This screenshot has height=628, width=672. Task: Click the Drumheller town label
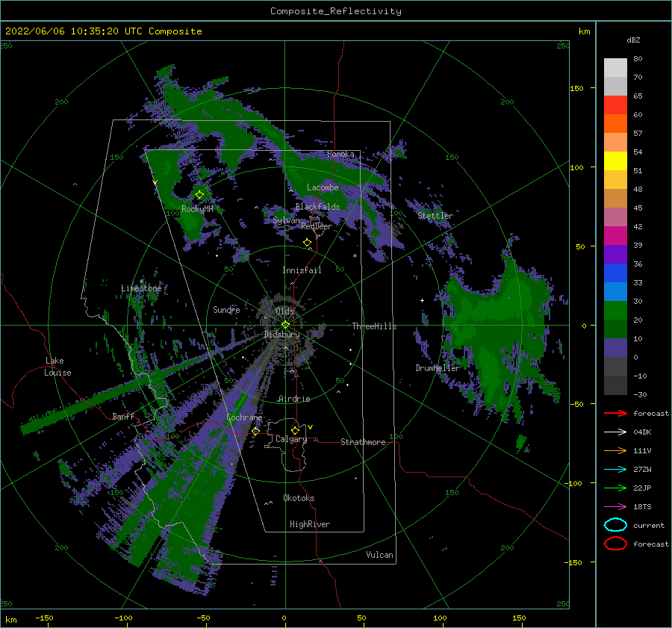point(437,368)
